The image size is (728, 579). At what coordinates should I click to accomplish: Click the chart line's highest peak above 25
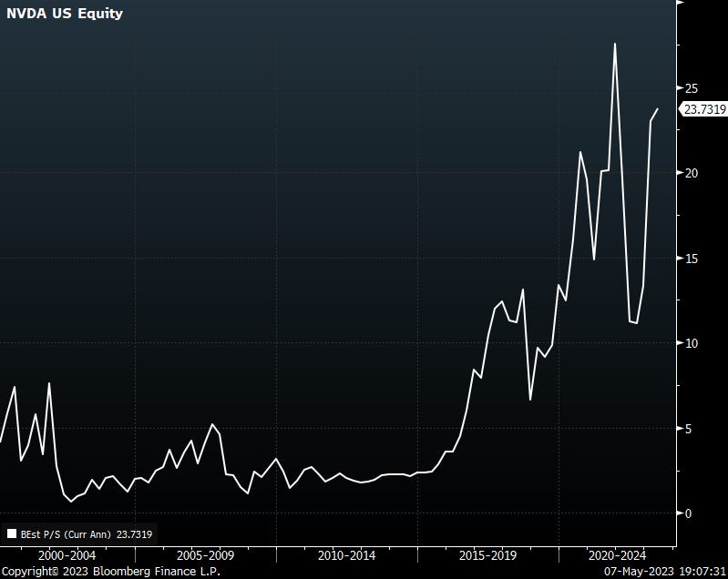pyautogui.click(x=615, y=44)
